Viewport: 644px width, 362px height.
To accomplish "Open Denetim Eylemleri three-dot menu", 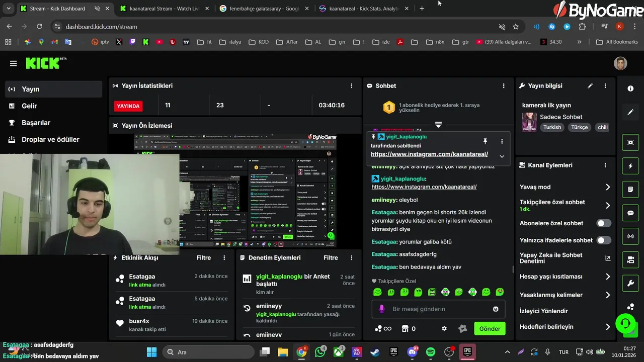I will click(x=352, y=257).
